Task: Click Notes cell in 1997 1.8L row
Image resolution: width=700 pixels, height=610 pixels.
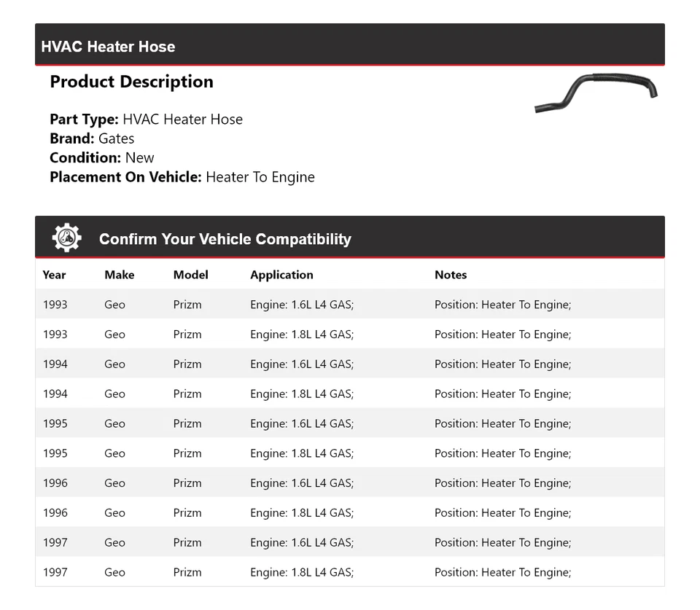Action: tap(502, 573)
